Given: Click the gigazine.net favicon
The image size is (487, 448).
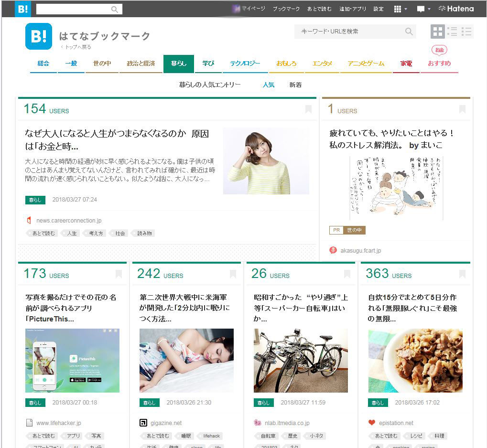Looking at the screenshot, I should 143,423.
